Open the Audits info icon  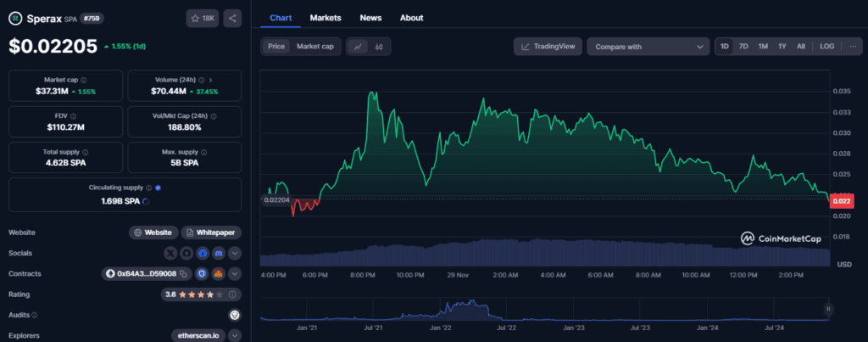tap(34, 316)
